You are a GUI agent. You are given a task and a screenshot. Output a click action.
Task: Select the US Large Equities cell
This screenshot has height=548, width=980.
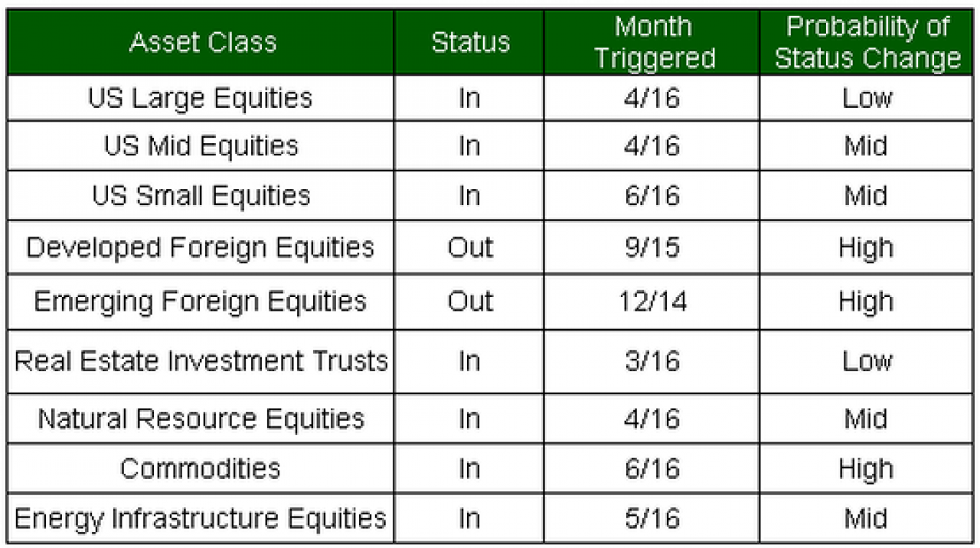(201, 98)
